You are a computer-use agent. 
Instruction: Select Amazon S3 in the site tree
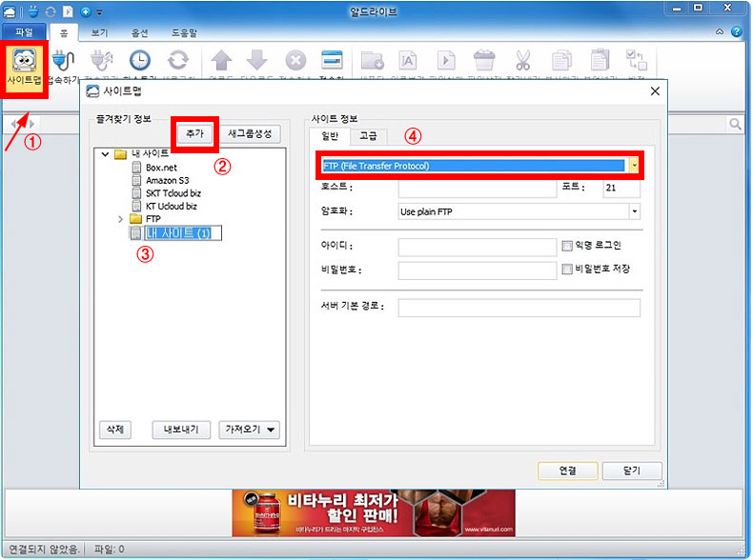coord(167,180)
